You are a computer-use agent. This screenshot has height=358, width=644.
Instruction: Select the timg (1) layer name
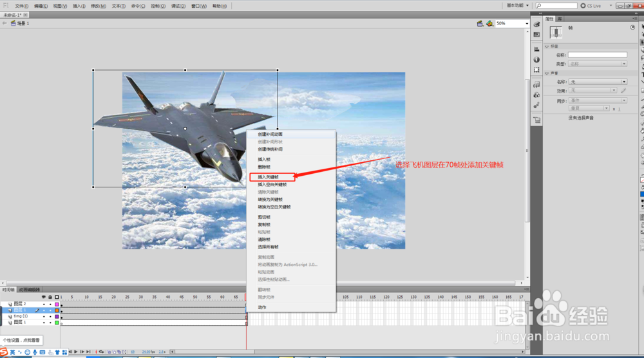[21, 317]
